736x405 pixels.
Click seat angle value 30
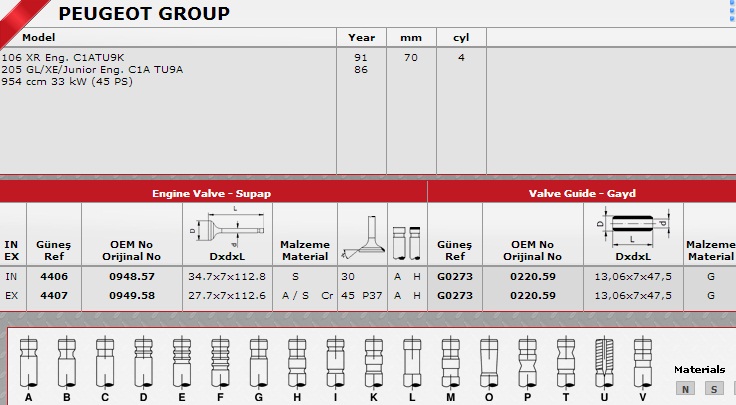click(348, 276)
